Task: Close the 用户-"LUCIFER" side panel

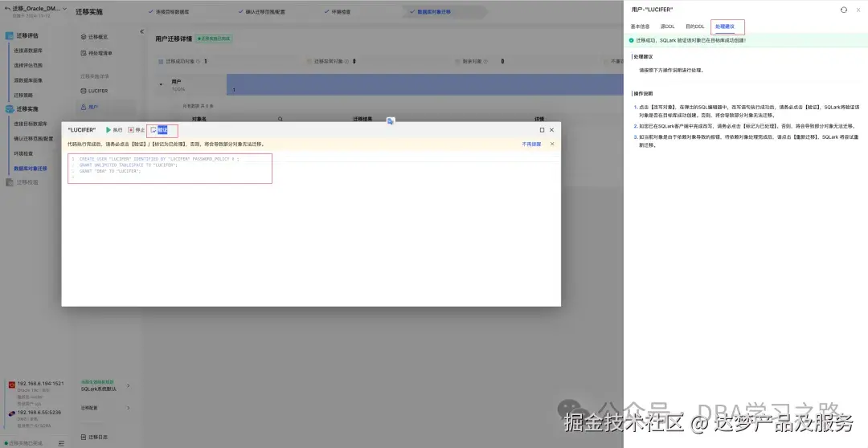Action: click(x=858, y=10)
